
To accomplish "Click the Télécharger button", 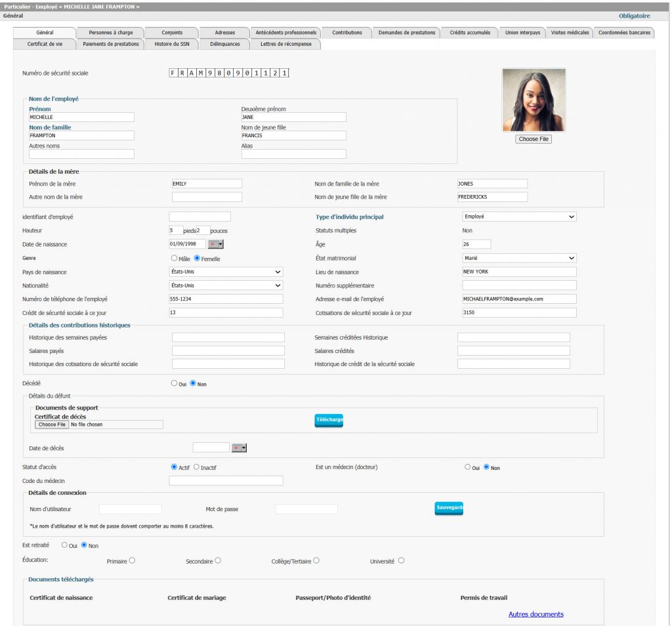I will pos(329,420).
